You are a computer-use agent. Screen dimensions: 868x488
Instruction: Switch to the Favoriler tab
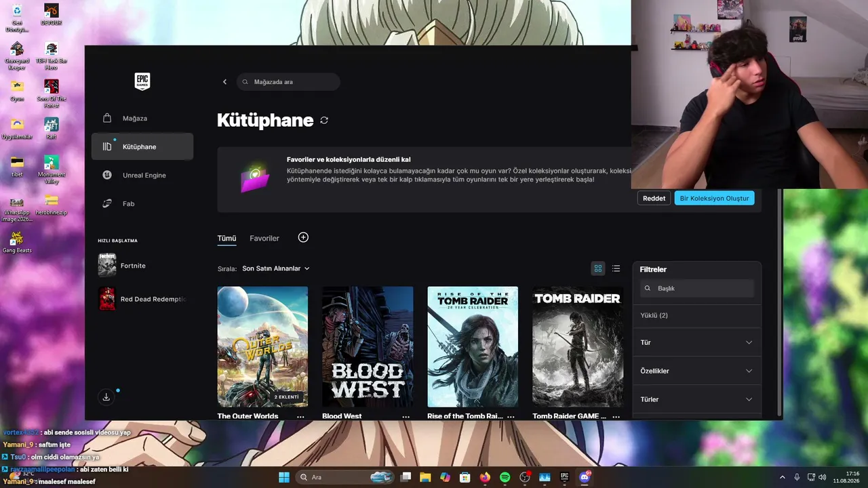coord(264,239)
